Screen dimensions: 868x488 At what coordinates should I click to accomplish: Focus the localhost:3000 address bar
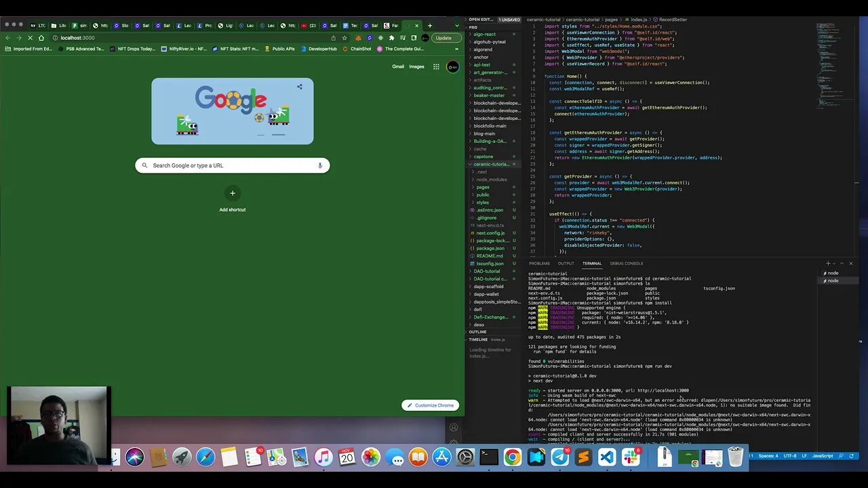pos(190,38)
